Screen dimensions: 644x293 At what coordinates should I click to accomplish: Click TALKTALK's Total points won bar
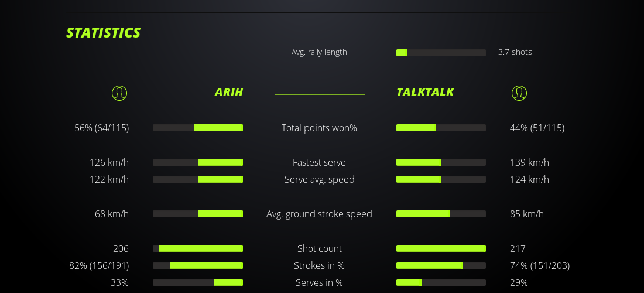pyautogui.click(x=441, y=128)
